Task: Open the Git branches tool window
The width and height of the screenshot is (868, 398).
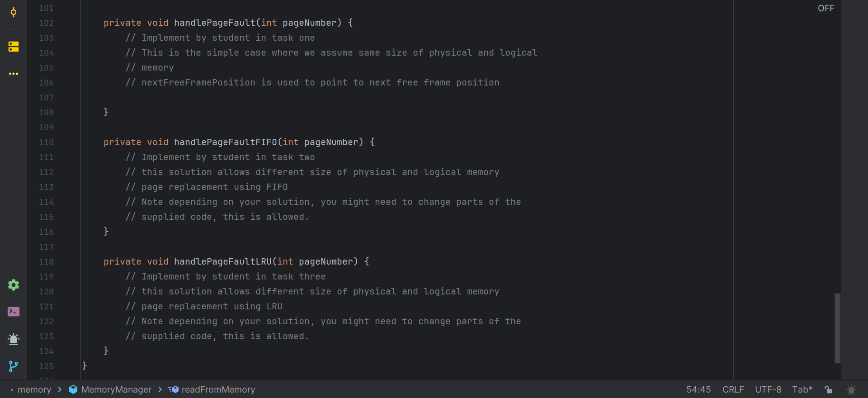Action: (13, 366)
